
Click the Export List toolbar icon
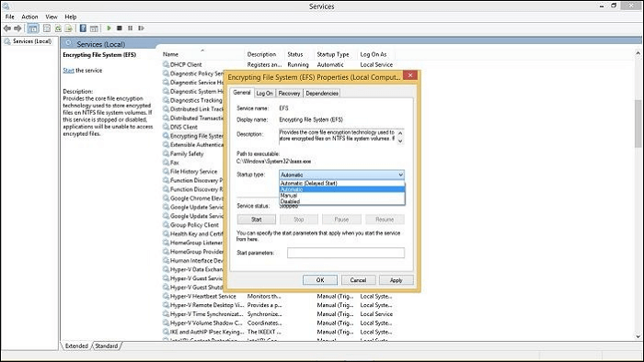coord(69,28)
